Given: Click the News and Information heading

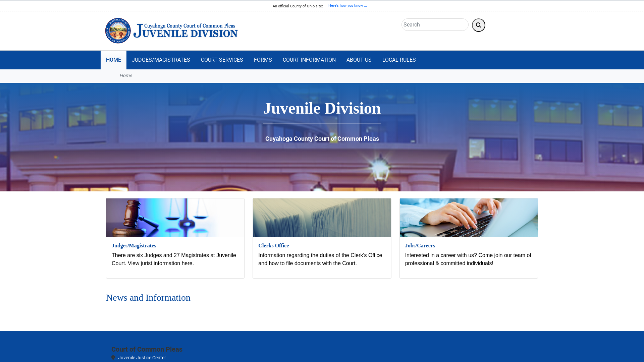Looking at the screenshot, I should point(148,298).
